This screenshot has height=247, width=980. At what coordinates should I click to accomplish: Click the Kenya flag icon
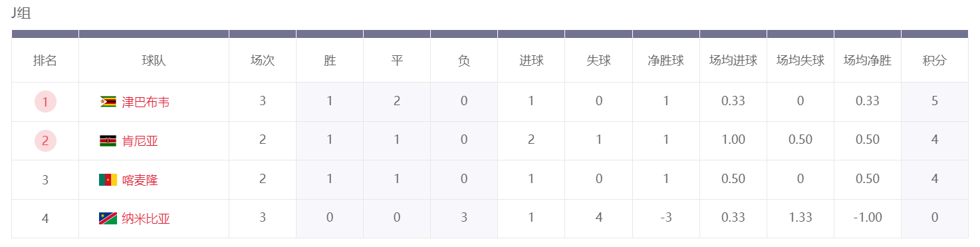(108, 140)
